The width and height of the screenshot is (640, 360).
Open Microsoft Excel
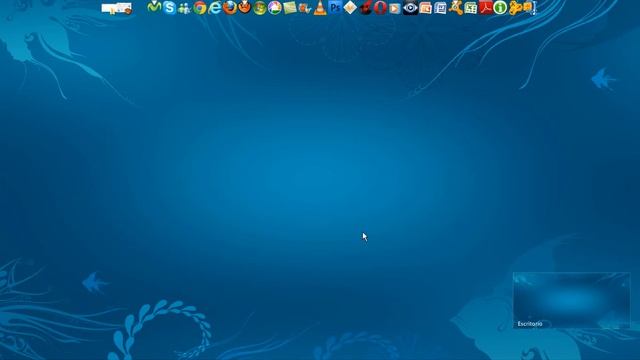(471, 8)
